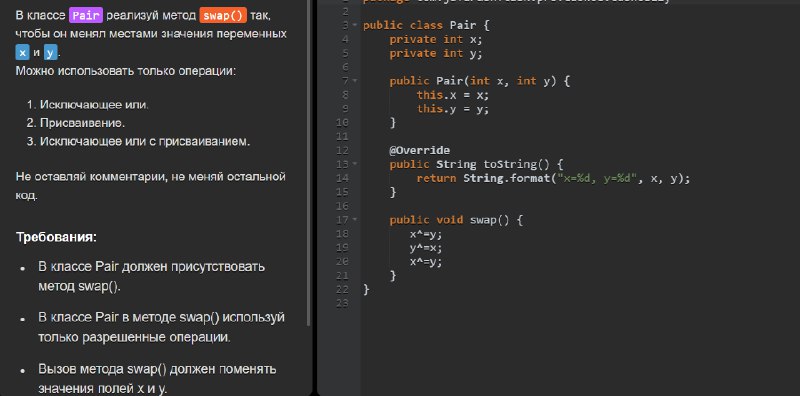Click the private int y; declaration
This screenshot has width=800, height=396.
pyautogui.click(x=436, y=54)
